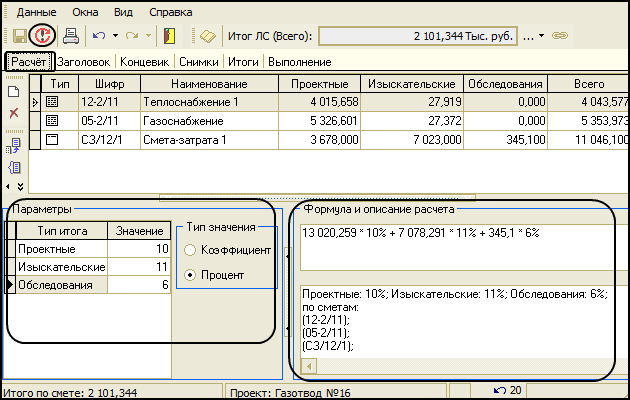Select the Коэффициент radio button
630x400 pixels.
[x=190, y=250]
